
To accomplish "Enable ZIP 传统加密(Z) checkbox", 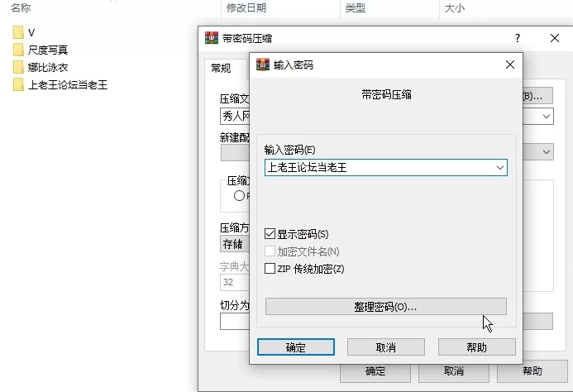I will click(270, 269).
